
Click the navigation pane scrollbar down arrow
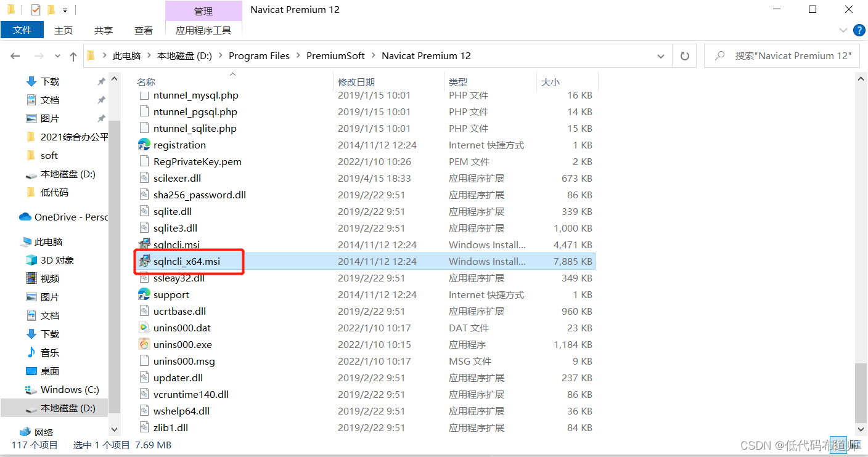point(115,429)
